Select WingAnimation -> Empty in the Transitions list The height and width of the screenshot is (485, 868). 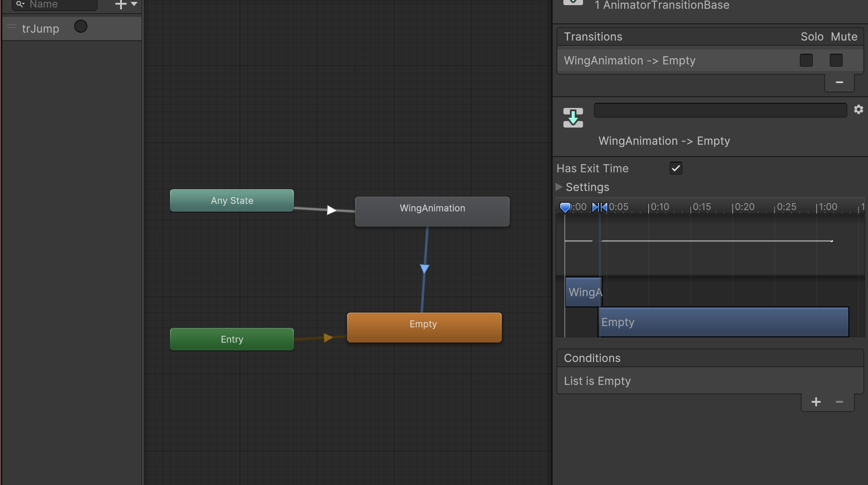point(630,60)
